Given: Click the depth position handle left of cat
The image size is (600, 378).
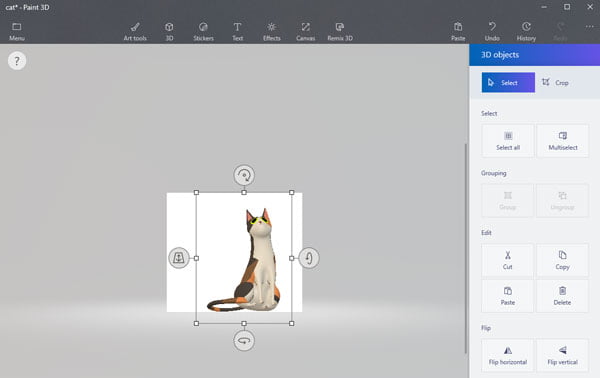Looking at the screenshot, I should click(x=179, y=258).
